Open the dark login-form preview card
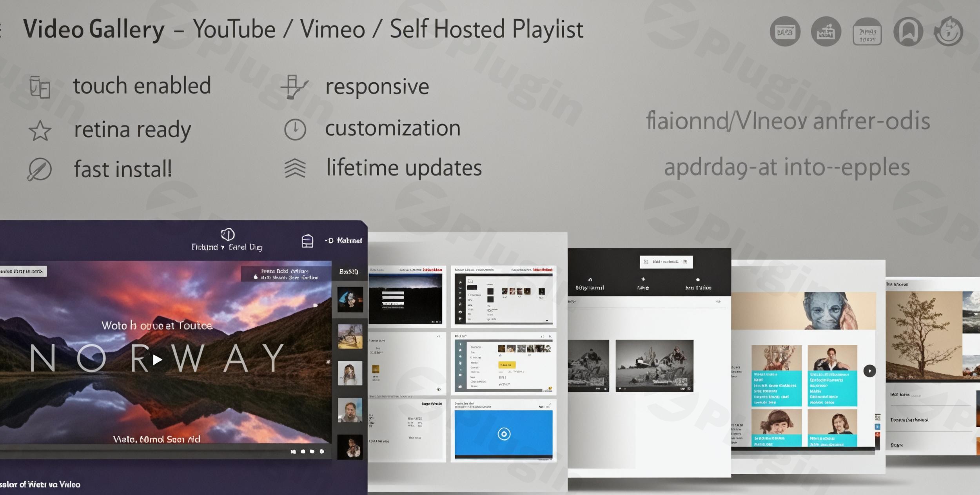980x495 pixels. (406, 299)
